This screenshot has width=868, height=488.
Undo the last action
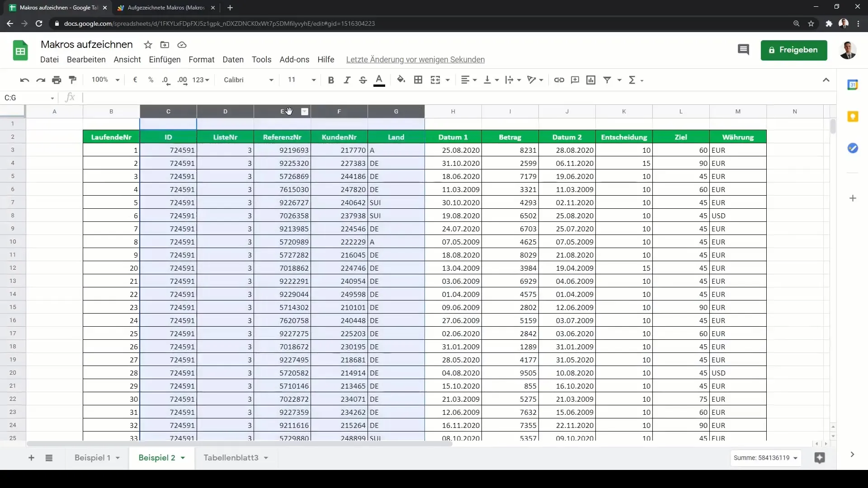pyautogui.click(x=24, y=80)
